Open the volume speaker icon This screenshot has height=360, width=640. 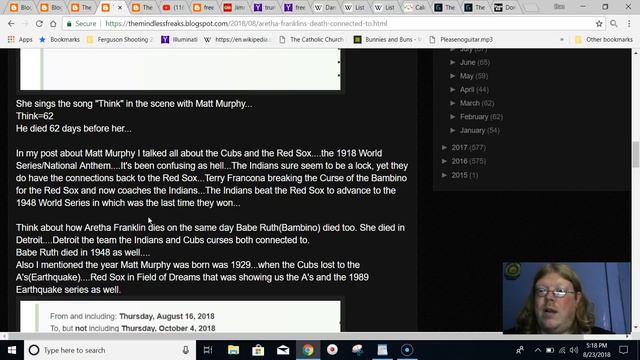pos(574,350)
